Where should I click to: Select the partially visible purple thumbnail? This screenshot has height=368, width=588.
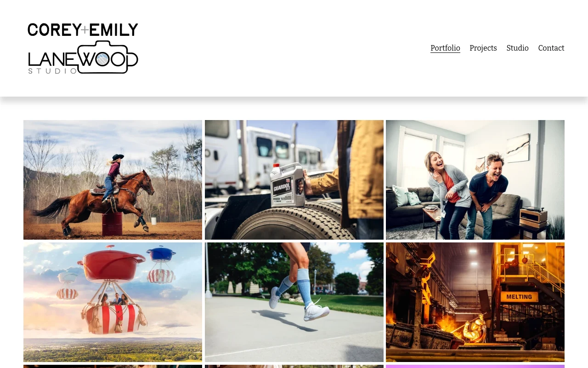(x=475, y=367)
